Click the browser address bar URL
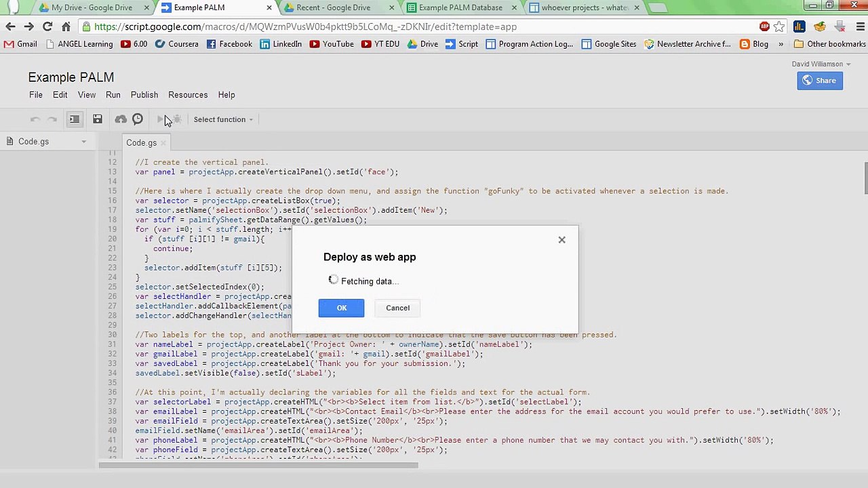The image size is (868, 488). 306,26
